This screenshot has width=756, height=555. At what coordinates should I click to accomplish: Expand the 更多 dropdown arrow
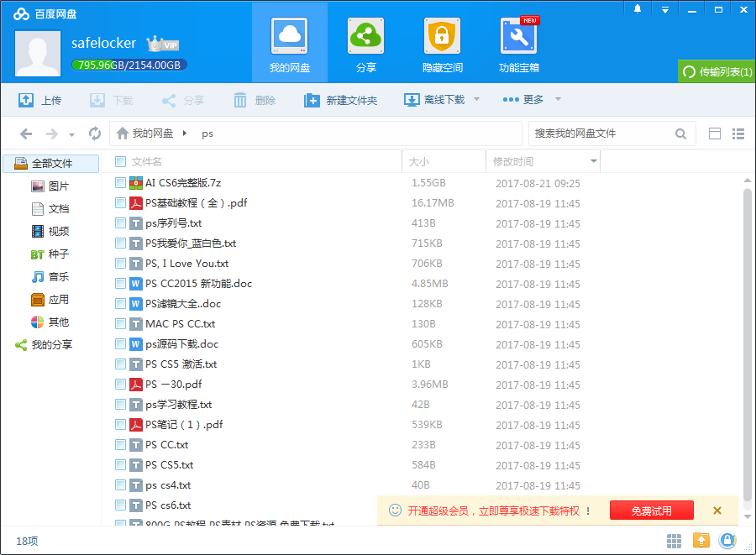558,99
